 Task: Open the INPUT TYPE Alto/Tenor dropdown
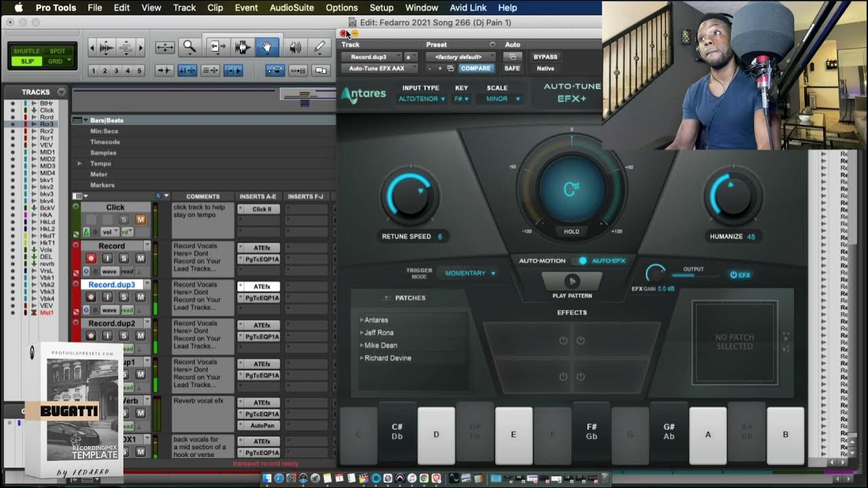[421, 99]
